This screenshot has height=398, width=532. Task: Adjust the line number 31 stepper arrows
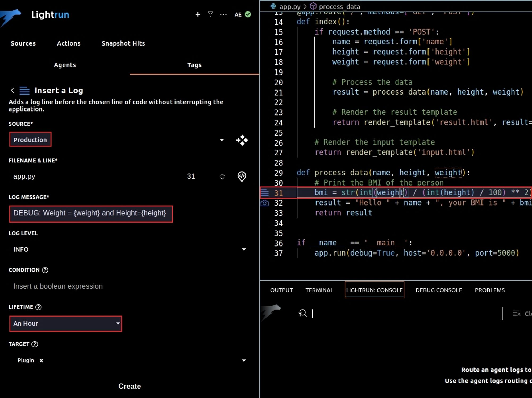(222, 177)
